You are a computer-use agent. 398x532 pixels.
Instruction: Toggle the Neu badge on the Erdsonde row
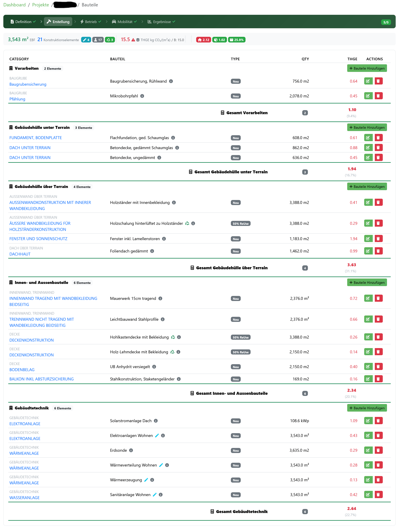[235, 450]
